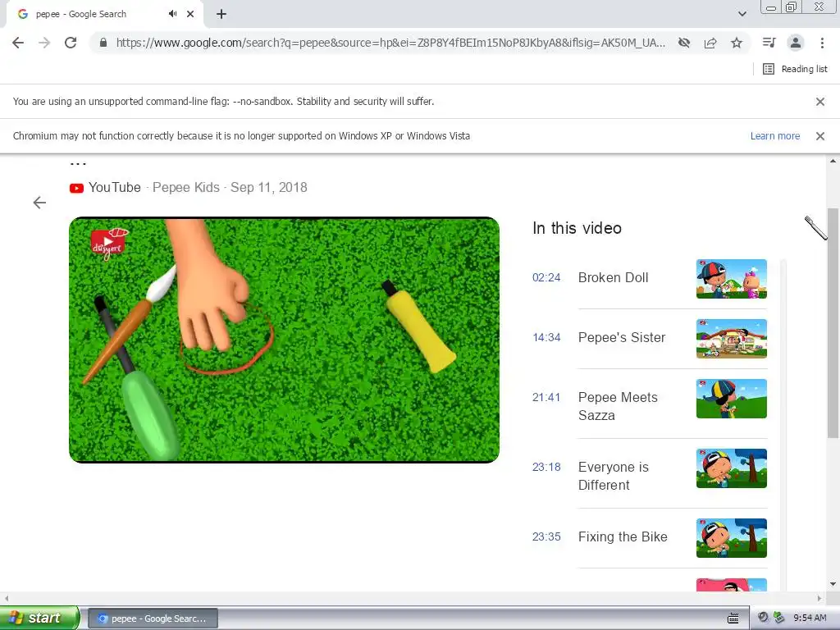
Task: Click the browser forward arrow
Action: coord(44,43)
